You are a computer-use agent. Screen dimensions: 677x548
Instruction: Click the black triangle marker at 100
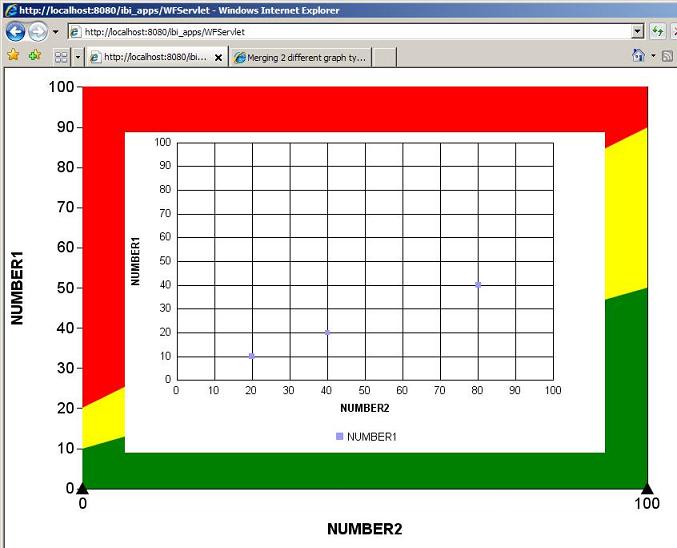pyautogui.click(x=647, y=488)
